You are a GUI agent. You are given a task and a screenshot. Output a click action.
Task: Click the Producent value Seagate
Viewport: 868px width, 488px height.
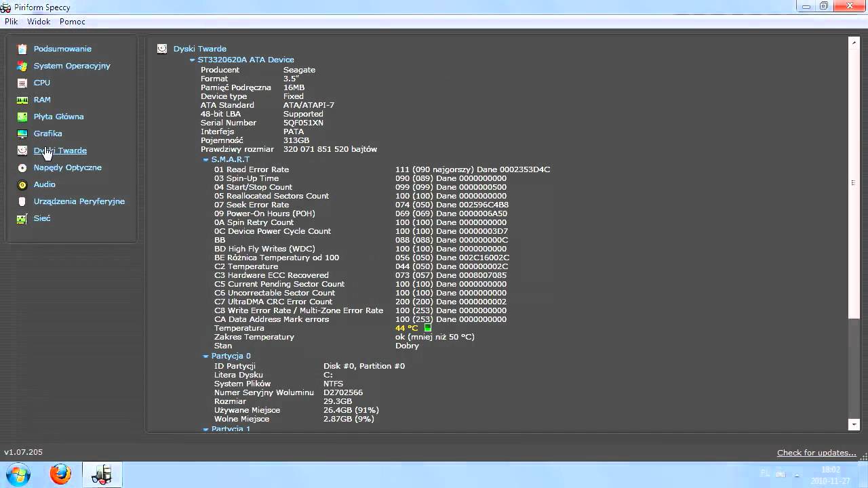click(299, 70)
